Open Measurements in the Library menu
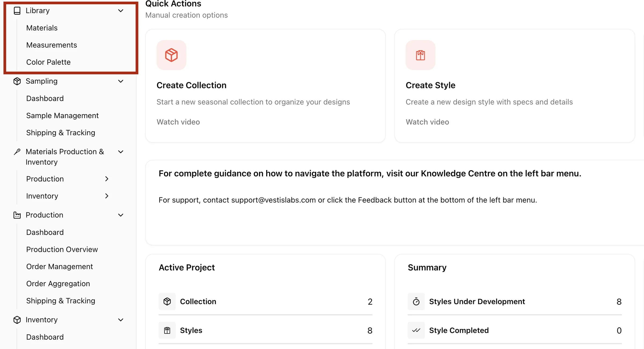Screen dimensions: 644x349 point(52,45)
